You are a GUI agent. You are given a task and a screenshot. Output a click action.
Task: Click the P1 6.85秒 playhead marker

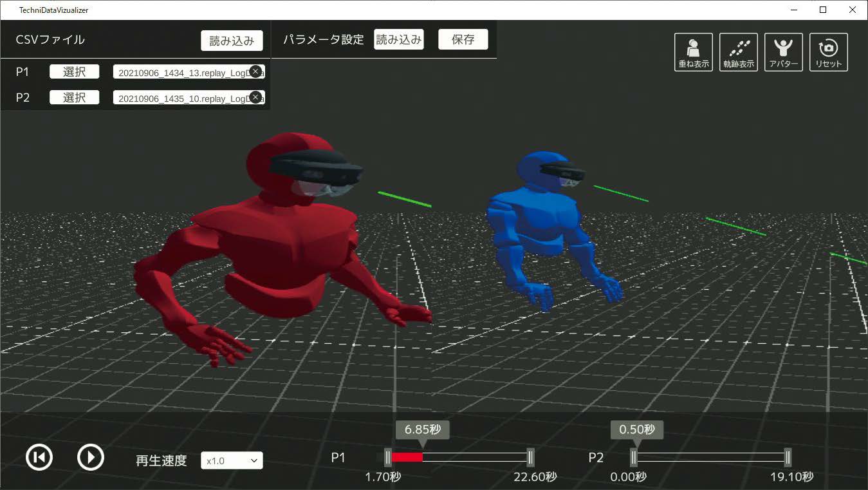[422, 430]
